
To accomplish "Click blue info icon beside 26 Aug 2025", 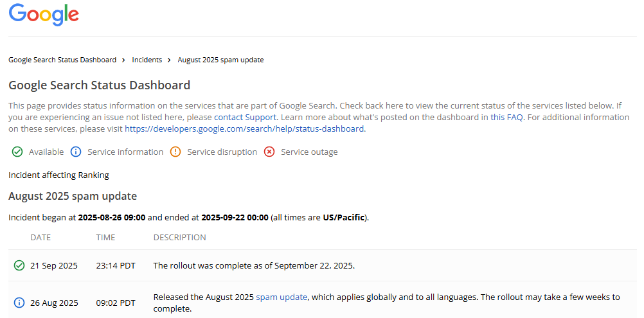I will point(19,303).
